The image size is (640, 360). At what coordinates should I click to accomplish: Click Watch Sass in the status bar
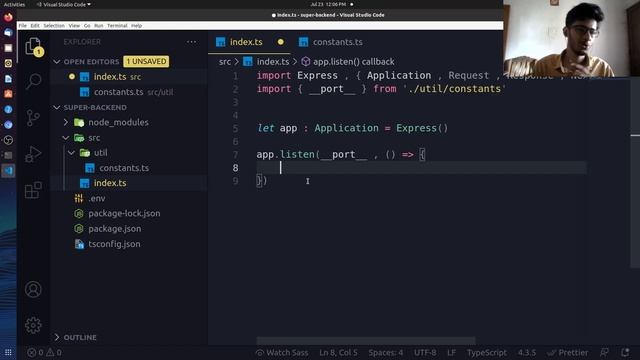tap(282, 353)
